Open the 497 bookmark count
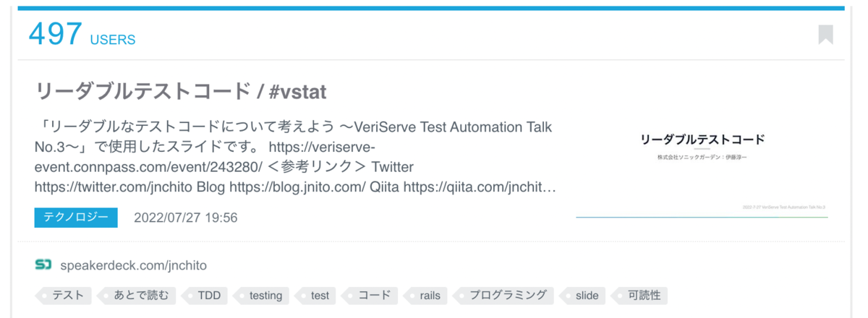This screenshot has width=868, height=318. click(x=55, y=34)
